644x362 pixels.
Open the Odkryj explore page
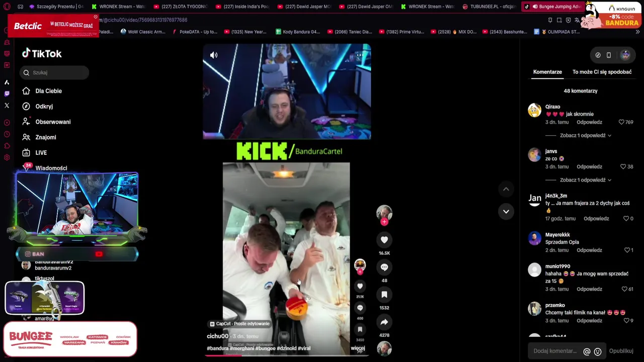click(x=38, y=107)
